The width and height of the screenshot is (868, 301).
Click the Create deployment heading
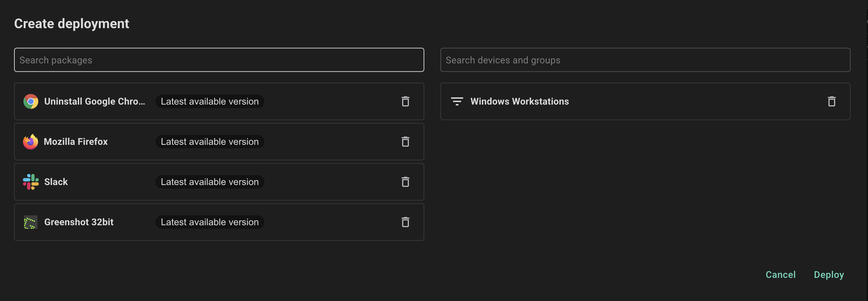(x=71, y=23)
